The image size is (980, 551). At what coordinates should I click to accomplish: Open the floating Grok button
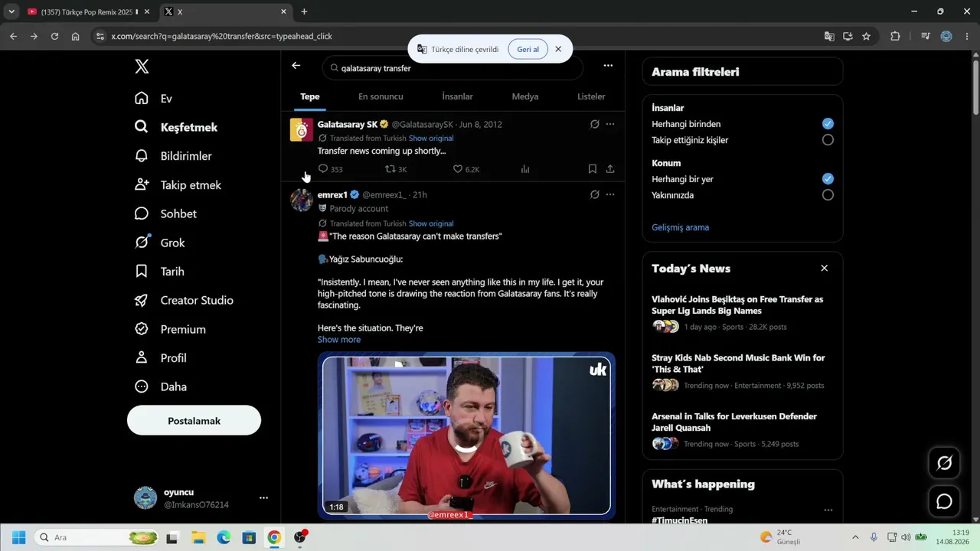[944, 463]
